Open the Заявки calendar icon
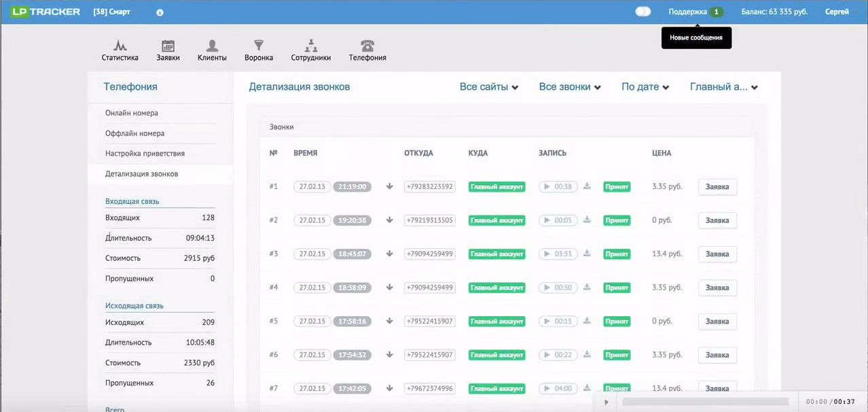This screenshot has height=412, width=868. [x=168, y=46]
